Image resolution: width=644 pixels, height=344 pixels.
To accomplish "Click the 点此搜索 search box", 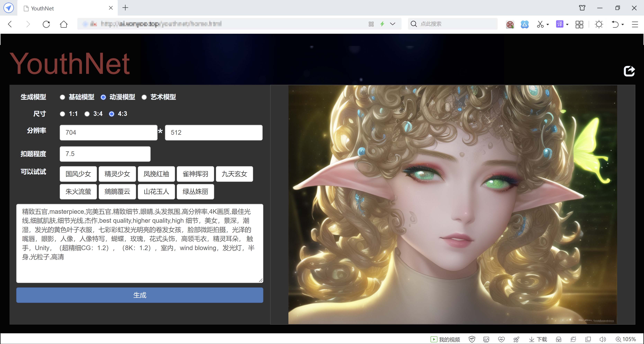I will (453, 24).
